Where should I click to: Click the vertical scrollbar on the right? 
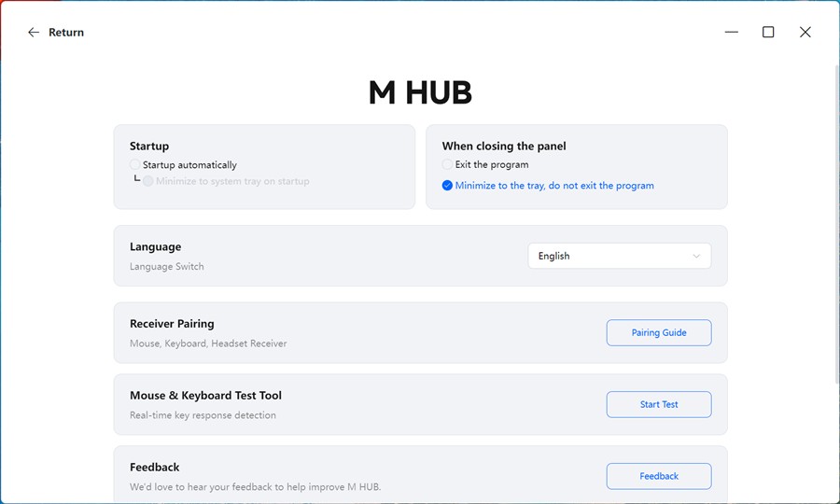[834, 224]
